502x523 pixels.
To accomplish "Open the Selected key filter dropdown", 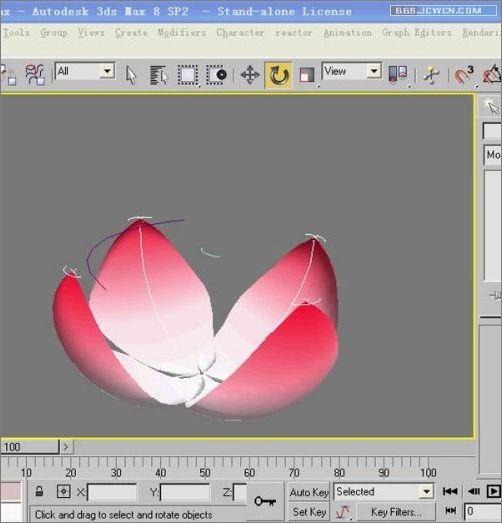I will pyautogui.click(x=383, y=491).
